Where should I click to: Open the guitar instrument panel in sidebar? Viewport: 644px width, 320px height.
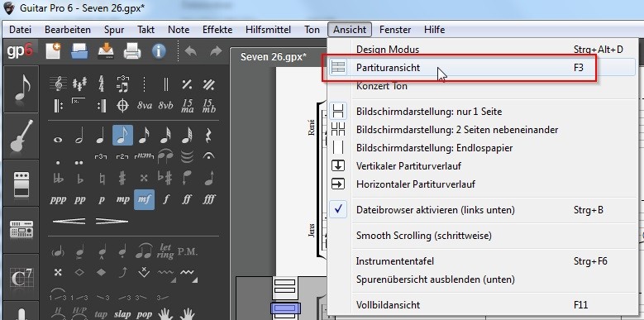[21, 136]
